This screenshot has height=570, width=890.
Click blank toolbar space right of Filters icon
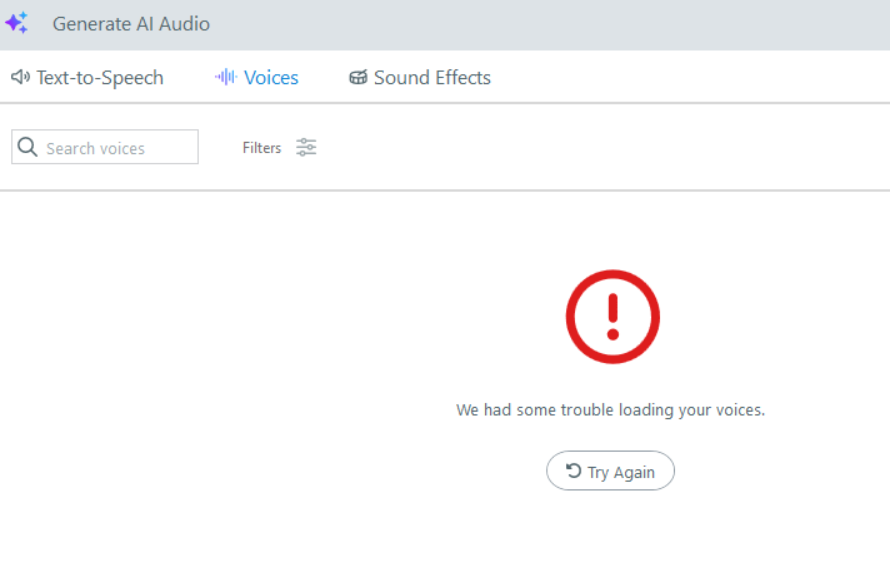pyautogui.click(x=600, y=148)
